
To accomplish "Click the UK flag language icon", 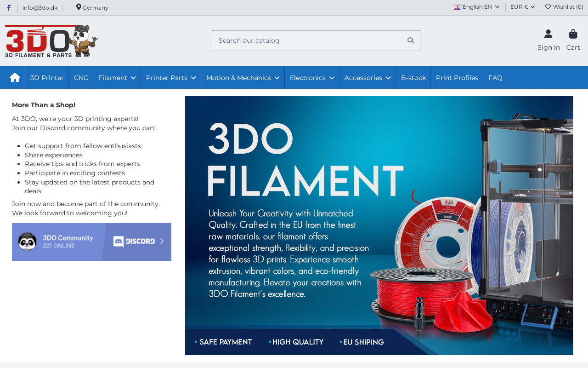I will [x=458, y=7].
